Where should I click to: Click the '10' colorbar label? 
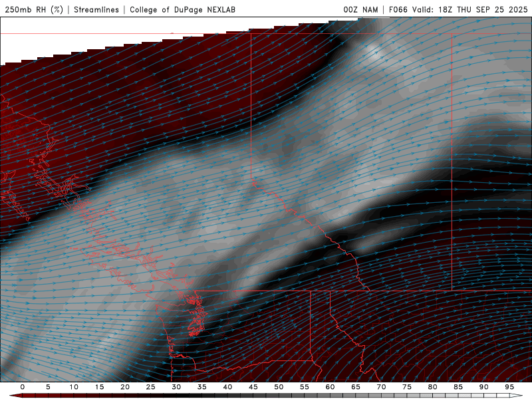(74, 387)
